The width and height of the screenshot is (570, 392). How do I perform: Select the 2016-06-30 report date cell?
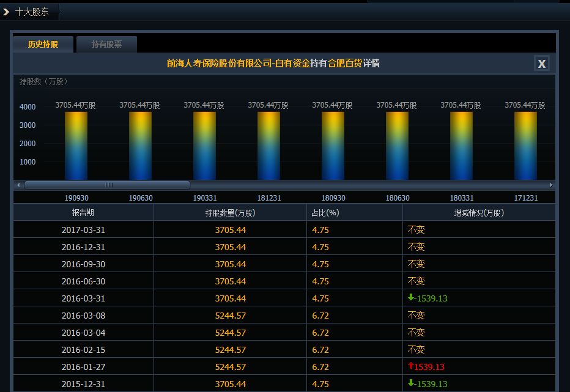click(83, 281)
